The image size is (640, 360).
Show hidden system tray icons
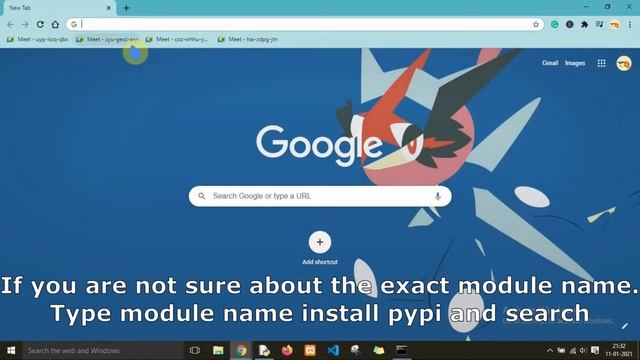[x=550, y=351]
